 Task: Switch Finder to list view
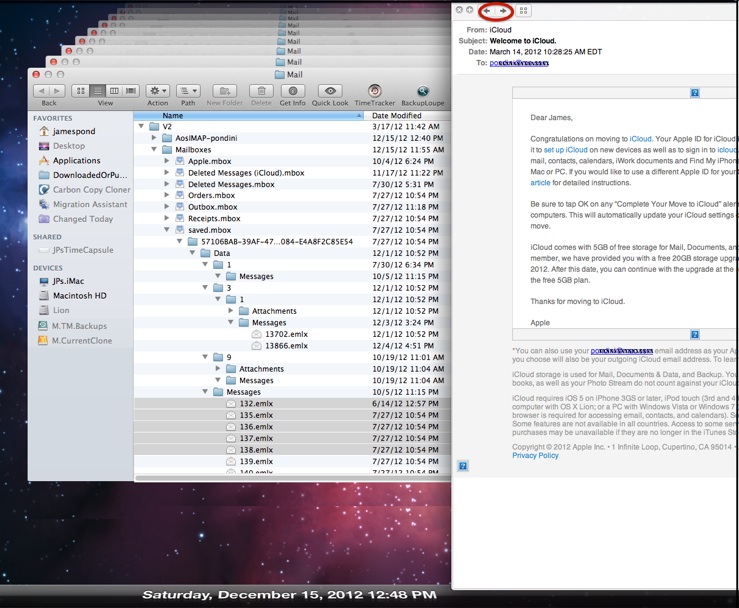click(98, 91)
